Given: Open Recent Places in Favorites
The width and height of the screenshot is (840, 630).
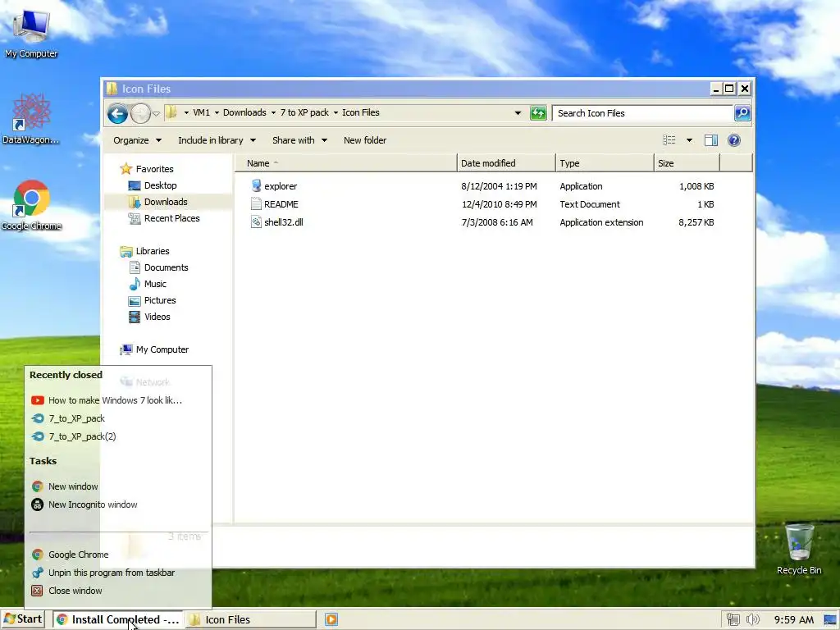Looking at the screenshot, I should point(164,218).
